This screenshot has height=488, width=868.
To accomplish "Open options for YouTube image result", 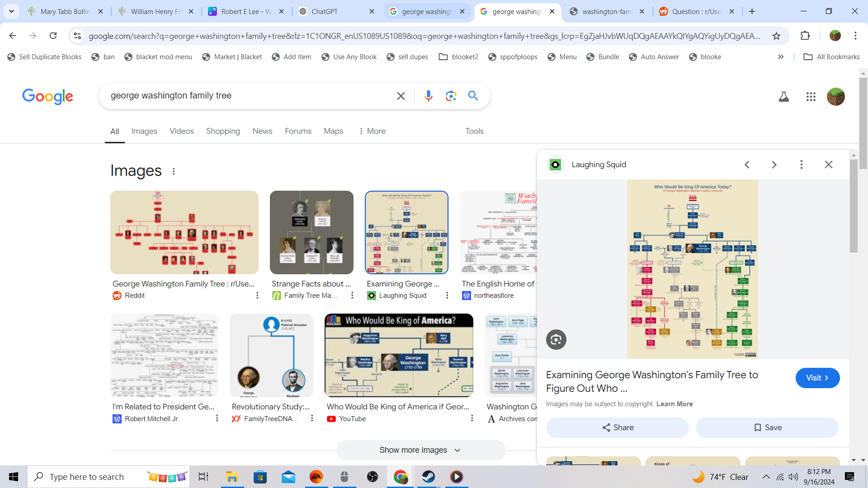I will (472, 418).
